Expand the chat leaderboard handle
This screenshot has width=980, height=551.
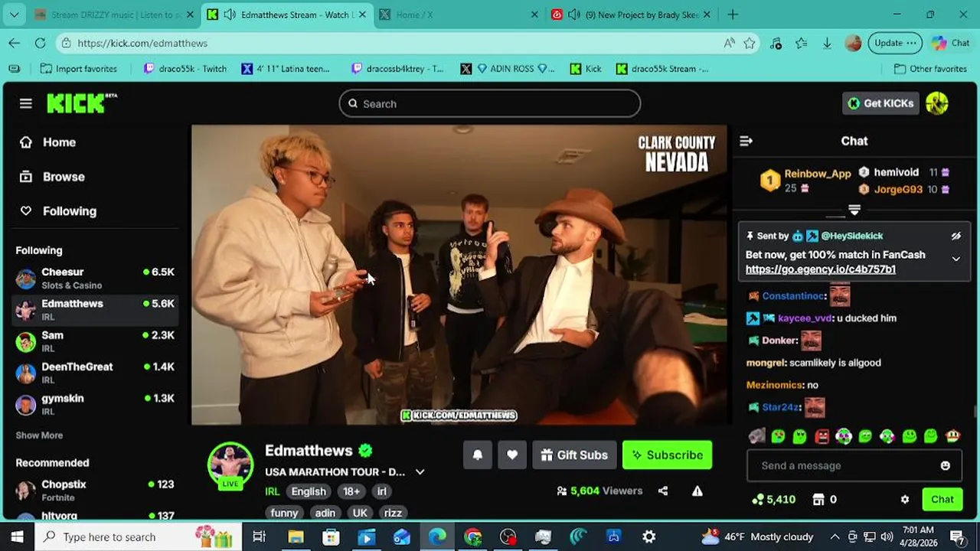(x=854, y=210)
